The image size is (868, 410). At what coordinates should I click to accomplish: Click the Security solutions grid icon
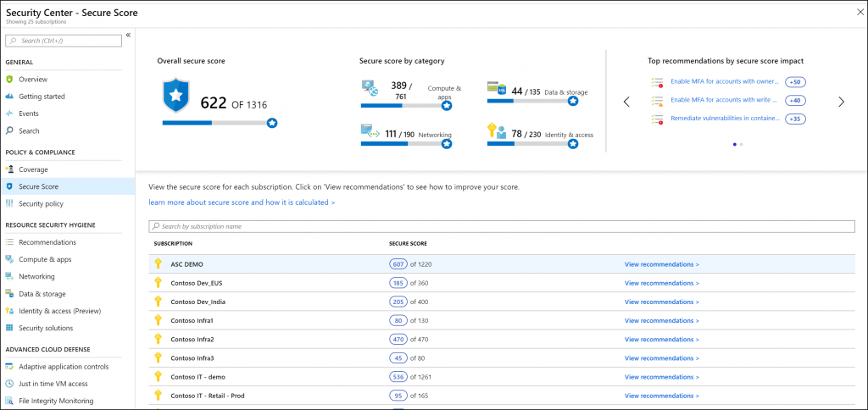(x=8, y=328)
